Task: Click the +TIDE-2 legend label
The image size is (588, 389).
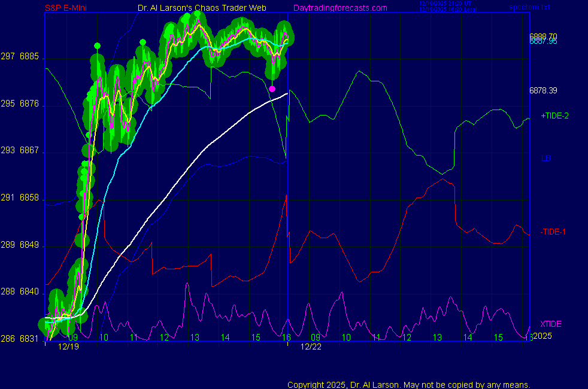Action: 554,116
